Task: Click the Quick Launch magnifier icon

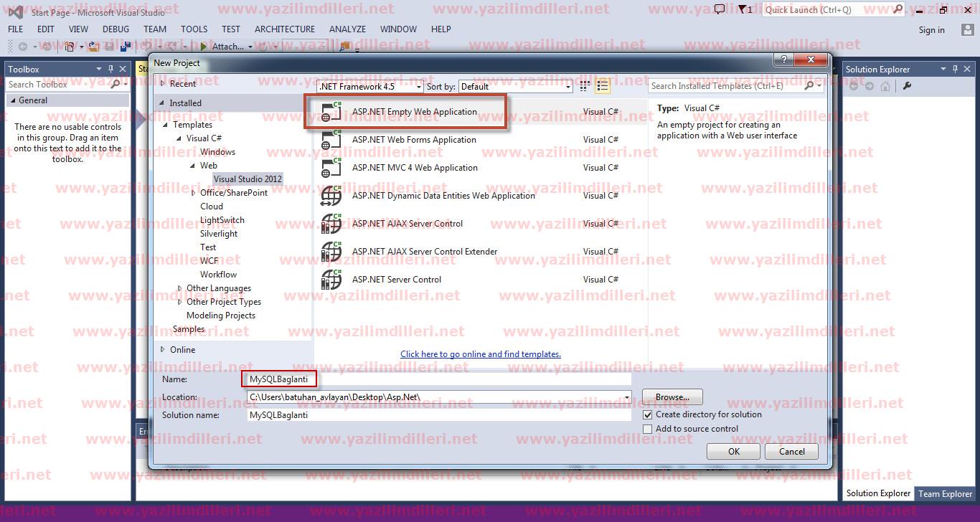Action: click(896, 9)
